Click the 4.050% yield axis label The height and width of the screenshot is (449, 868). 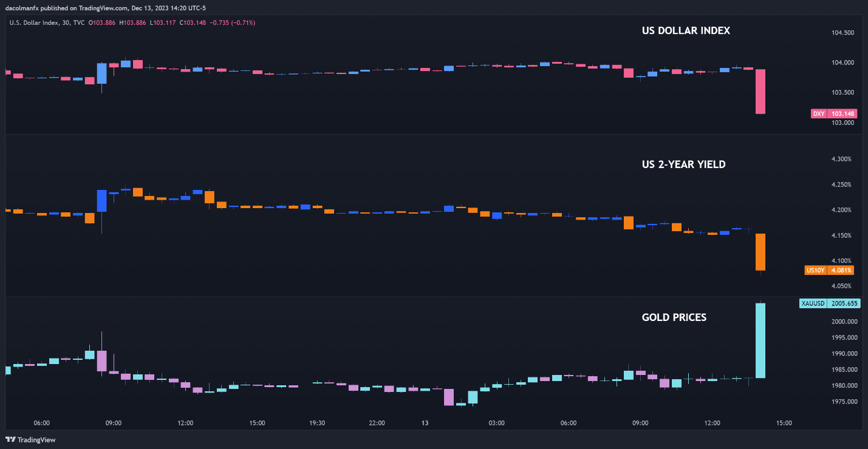[841, 286]
